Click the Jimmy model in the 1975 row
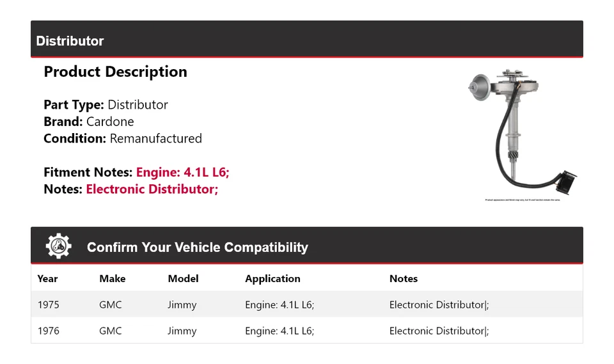Viewport: 614px width, 364px height. [x=182, y=305]
